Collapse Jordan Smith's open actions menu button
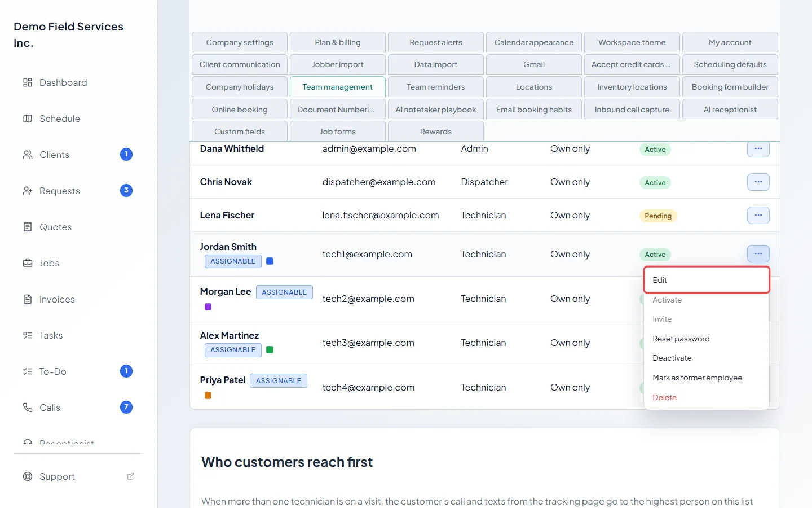 coord(758,254)
